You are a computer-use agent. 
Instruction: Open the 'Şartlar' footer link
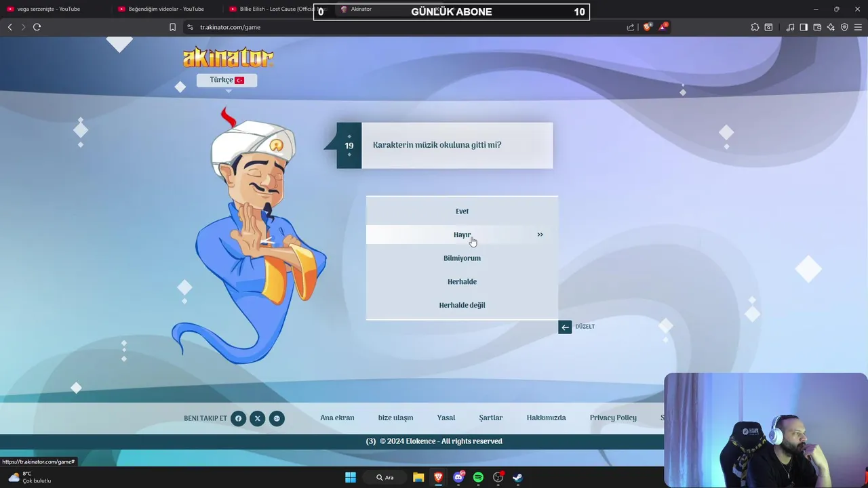point(491,418)
